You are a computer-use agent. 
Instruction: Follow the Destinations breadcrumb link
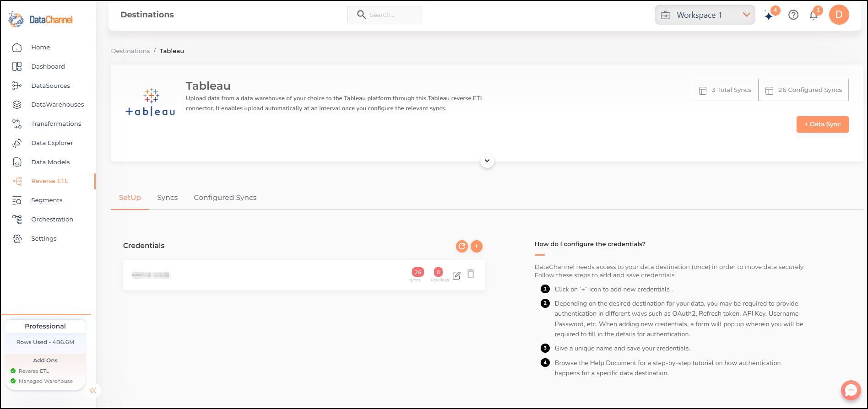[130, 51]
